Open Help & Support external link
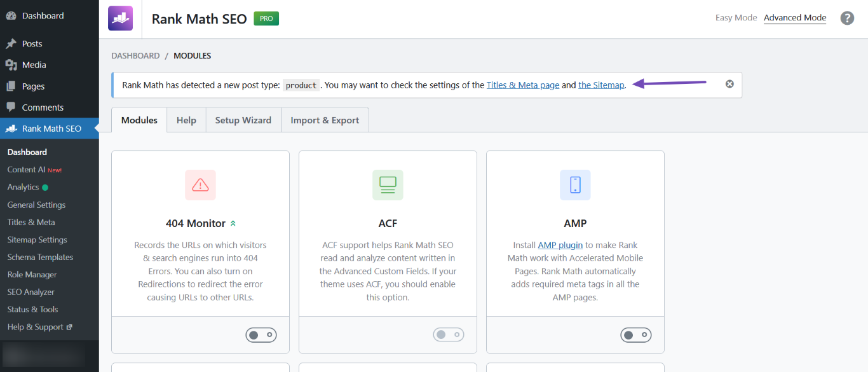The height and width of the screenshot is (372, 868). [39, 327]
